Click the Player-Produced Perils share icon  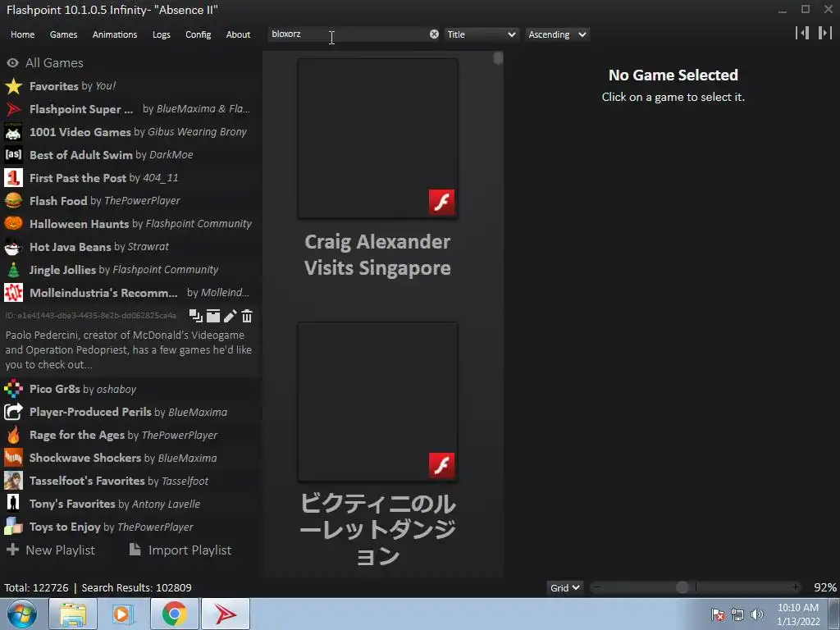[x=13, y=412]
